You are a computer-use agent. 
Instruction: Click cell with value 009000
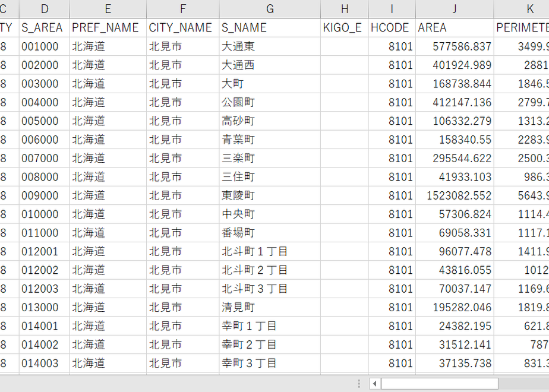(45, 195)
